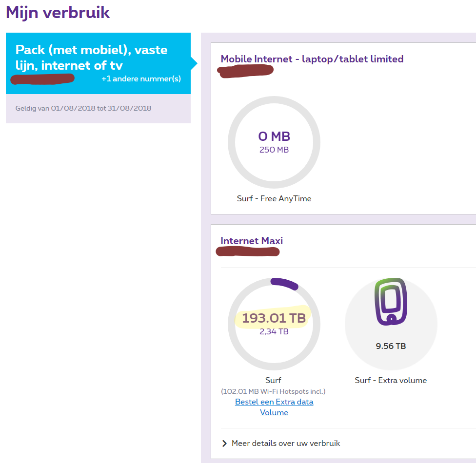Click the 9.56 TB extra volume value

391,347
